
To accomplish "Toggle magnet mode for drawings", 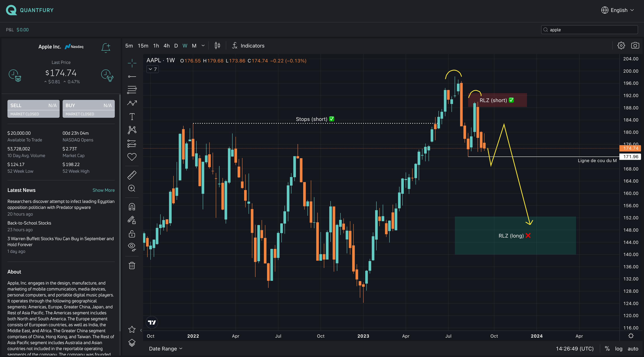I will point(132,207).
